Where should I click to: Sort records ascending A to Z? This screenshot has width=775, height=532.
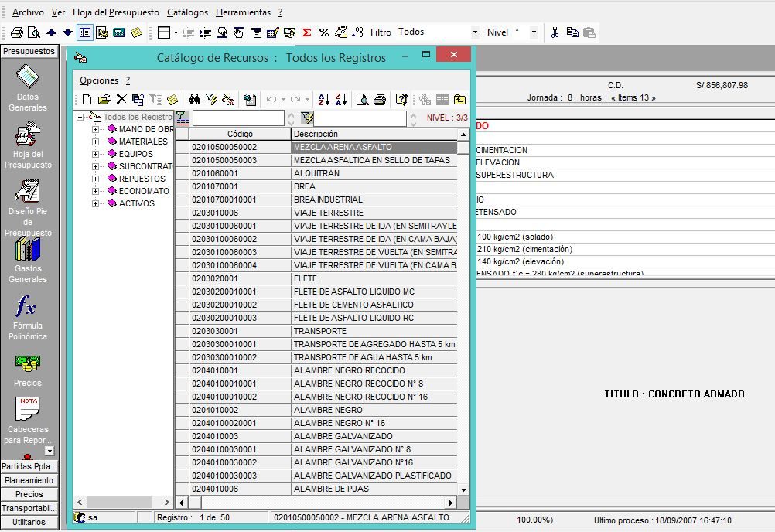click(324, 100)
